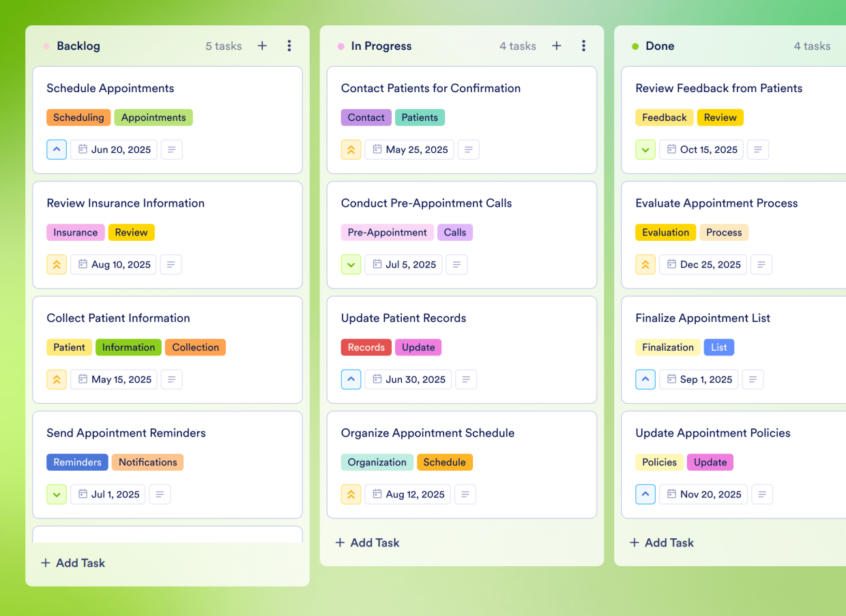
Task: Open the Backlog column options menu
Action: [289, 46]
